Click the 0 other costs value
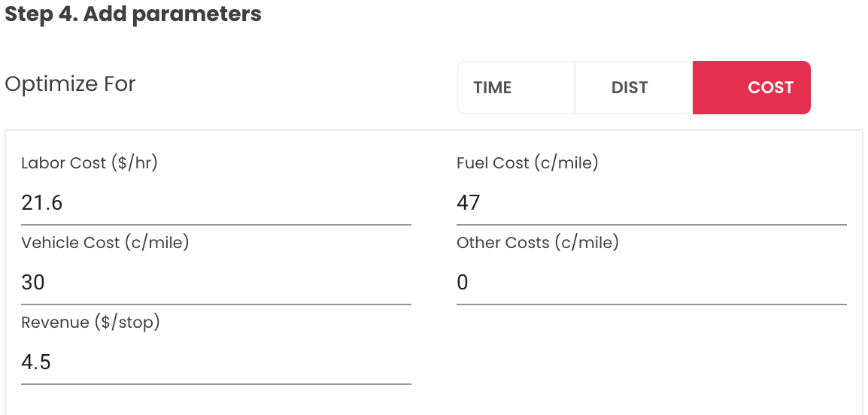Image resolution: width=868 pixels, height=415 pixels. tap(463, 283)
